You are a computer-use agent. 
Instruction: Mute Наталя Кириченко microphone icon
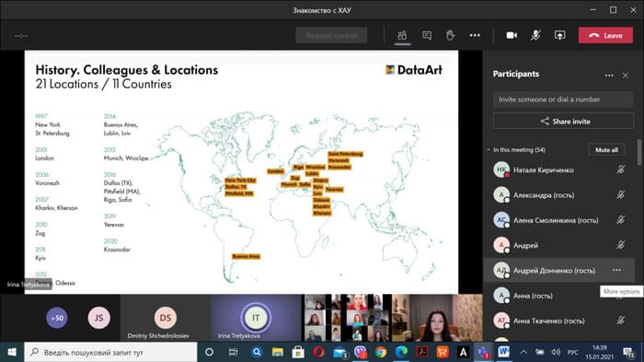[621, 169]
